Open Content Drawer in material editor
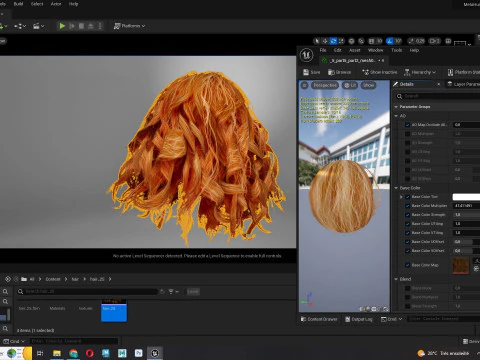The height and width of the screenshot is (360, 480). (x=319, y=319)
